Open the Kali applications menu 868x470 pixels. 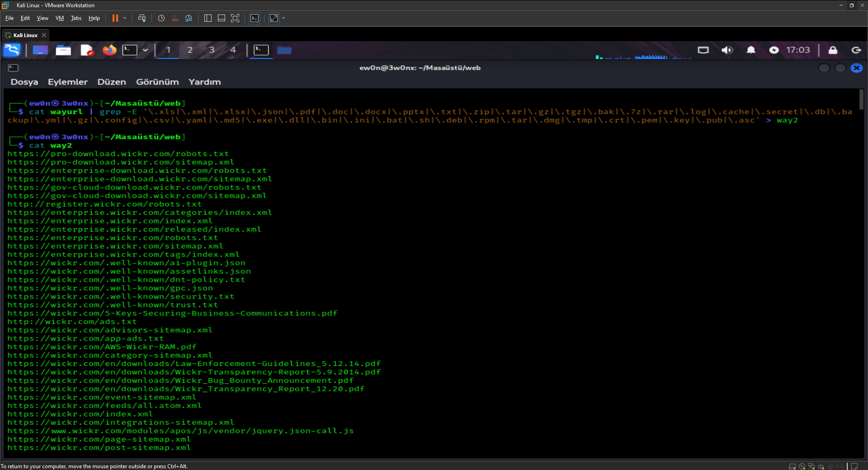coord(12,50)
